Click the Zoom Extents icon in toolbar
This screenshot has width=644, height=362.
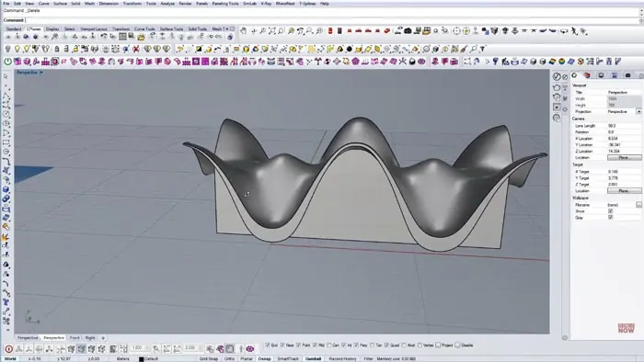pos(272,30)
